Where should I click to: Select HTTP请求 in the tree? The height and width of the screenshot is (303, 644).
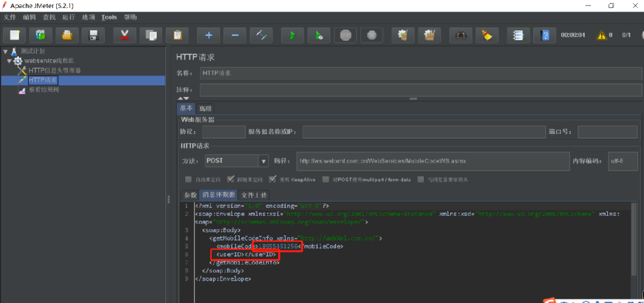coord(43,80)
